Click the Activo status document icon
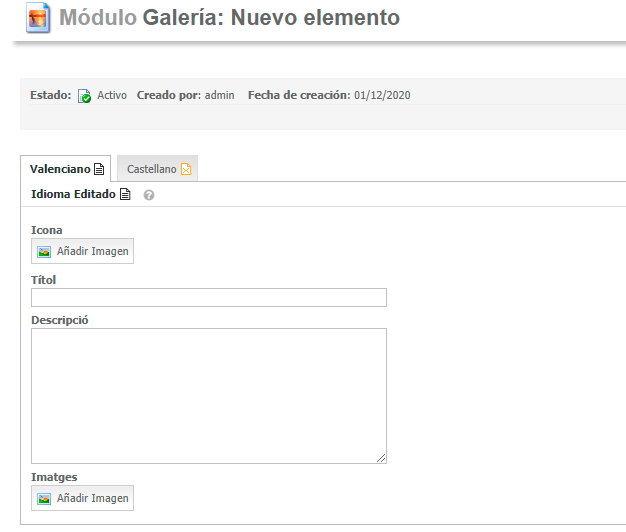Viewport: 626px width, 532px height. tap(84, 96)
